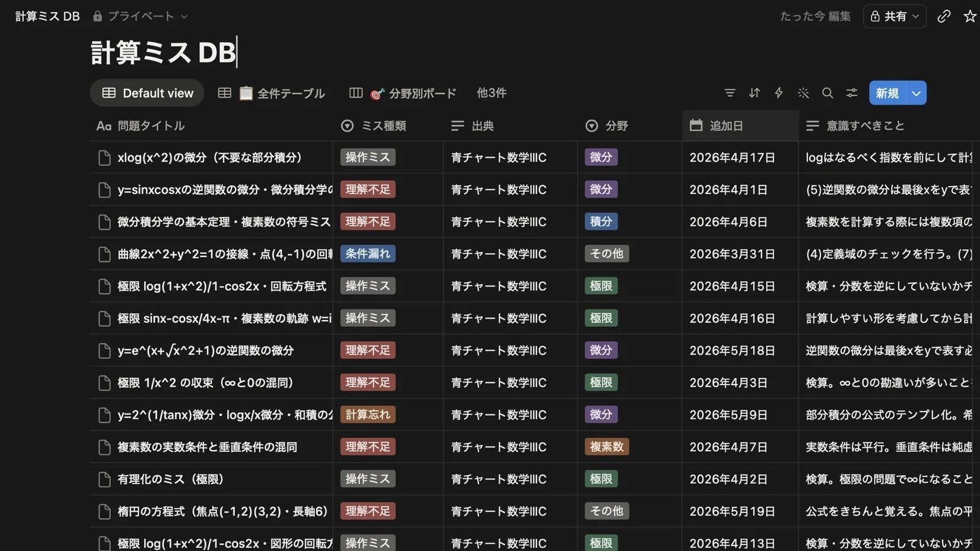980x551 pixels.
Task: Open the filter icon in the toolbar
Action: pyautogui.click(x=729, y=93)
